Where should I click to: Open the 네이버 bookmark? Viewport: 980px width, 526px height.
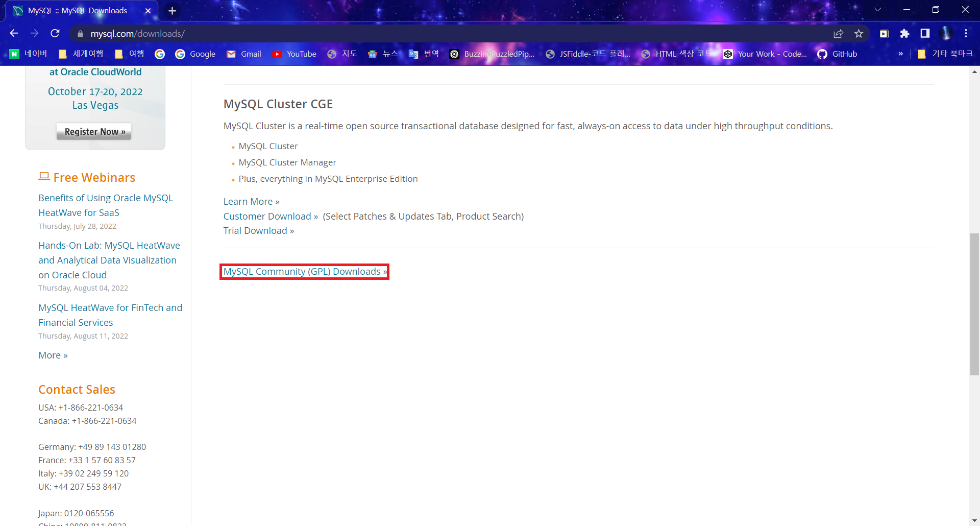(x=29, y=54)
